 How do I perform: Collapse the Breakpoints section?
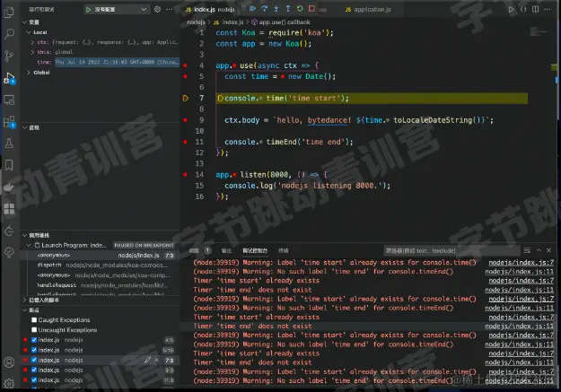(x=25, y=310)
